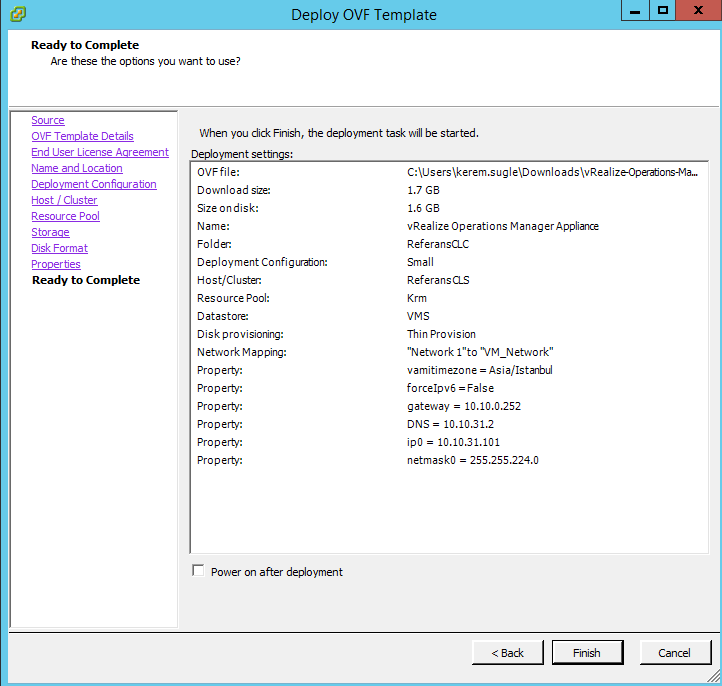
Task: Select the Network Mapping VM_Network value
Action: tap(480, 352)
